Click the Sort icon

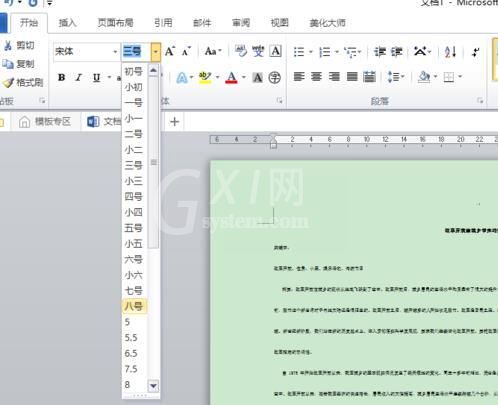[450, 52]
